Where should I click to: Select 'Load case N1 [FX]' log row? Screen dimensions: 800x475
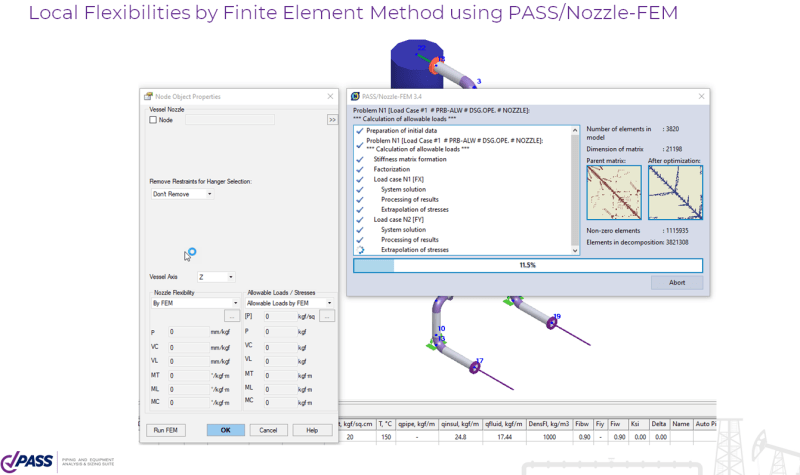pos(398,180)
